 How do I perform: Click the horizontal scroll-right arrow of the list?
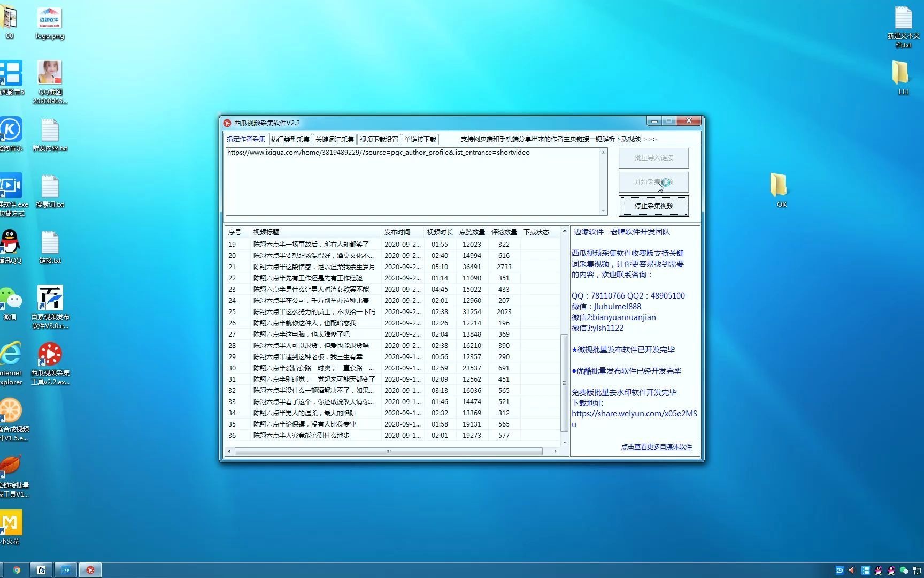coord(555,451)
